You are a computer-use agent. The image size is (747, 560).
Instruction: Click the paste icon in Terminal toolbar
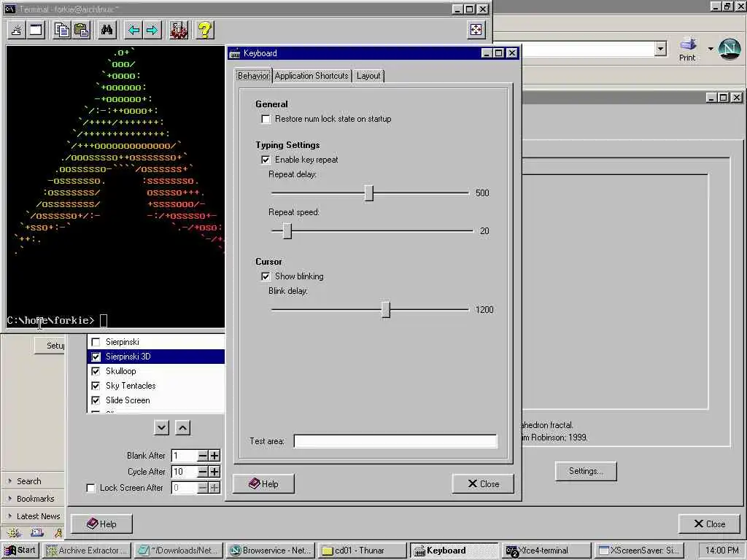pyautogui.click(x=82, y=31)
